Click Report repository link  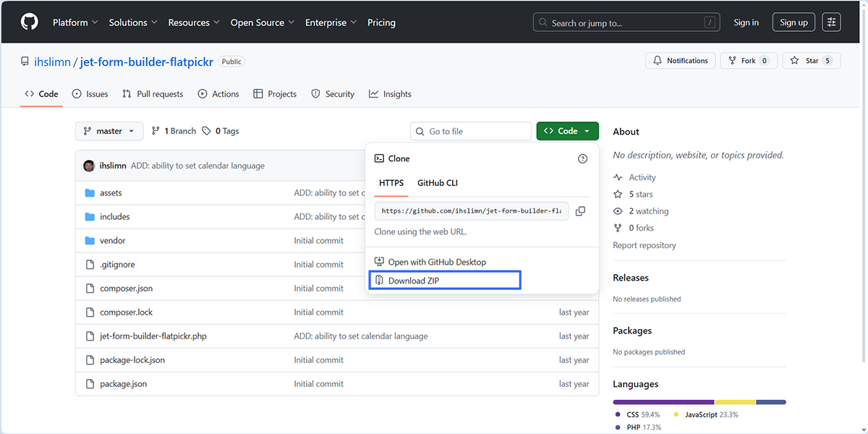[x=644, y=245]
